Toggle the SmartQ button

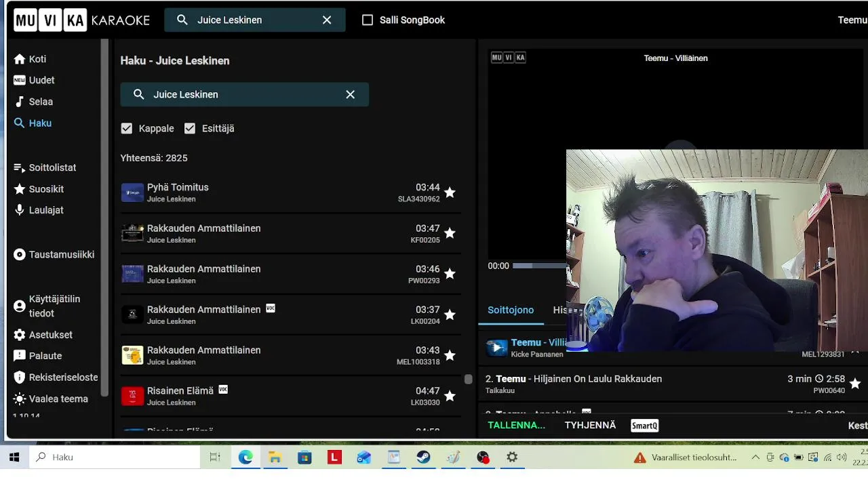point(644,426)
